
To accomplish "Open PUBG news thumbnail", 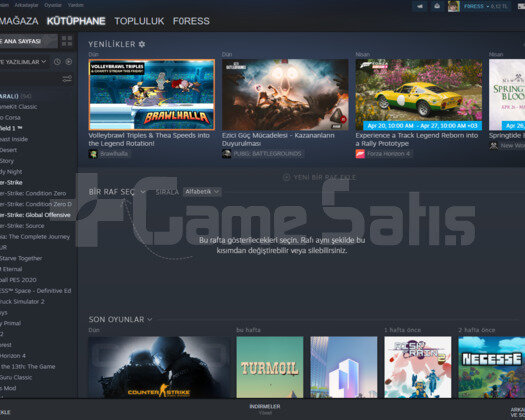I will (285, 95).
